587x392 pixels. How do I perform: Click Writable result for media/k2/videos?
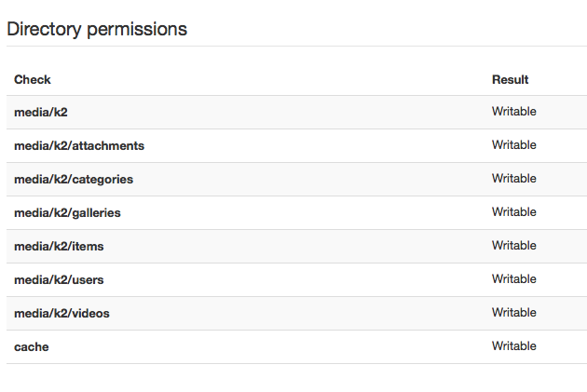[x=514, y=313]
